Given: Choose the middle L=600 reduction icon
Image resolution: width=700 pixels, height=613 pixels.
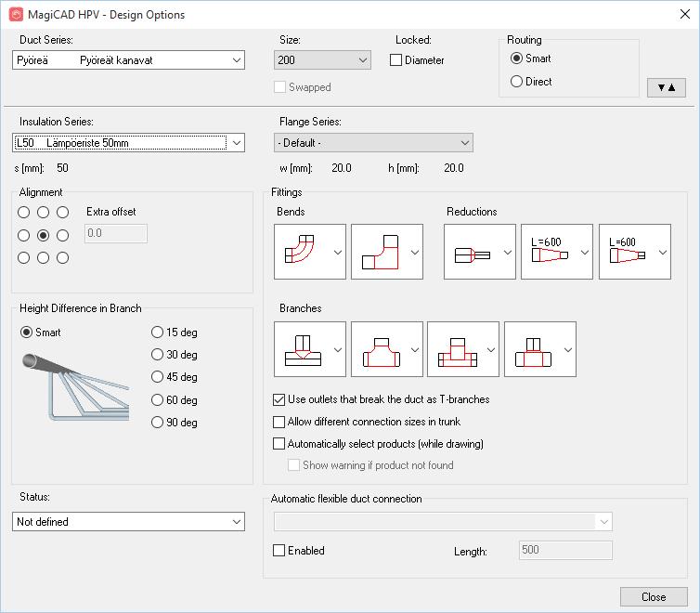Looking at the screenshot, I should click(550, 250).
